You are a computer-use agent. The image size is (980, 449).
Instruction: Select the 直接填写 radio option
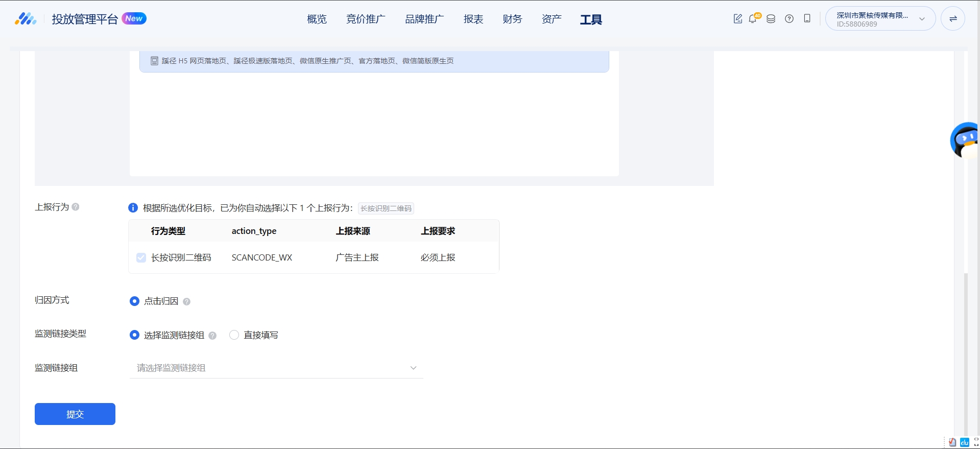pyautogui.click(x=234, y=335)
